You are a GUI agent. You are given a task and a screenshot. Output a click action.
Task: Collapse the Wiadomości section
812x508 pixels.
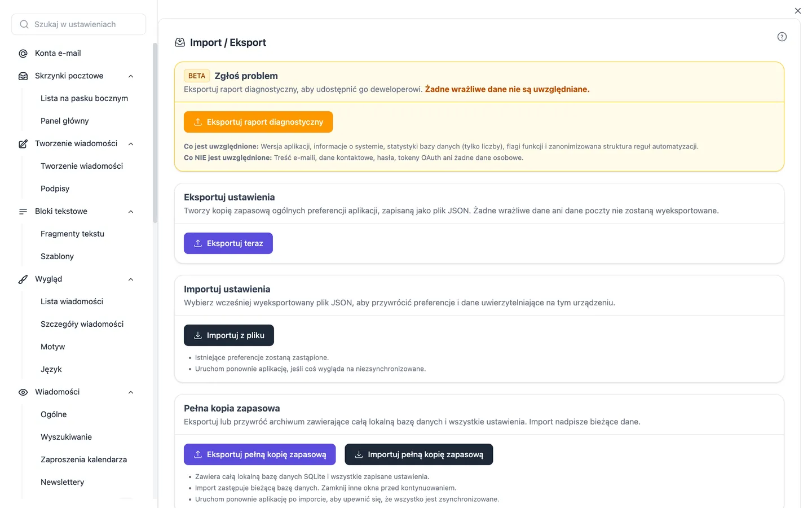pyautogui.click(x=131, y=392)
